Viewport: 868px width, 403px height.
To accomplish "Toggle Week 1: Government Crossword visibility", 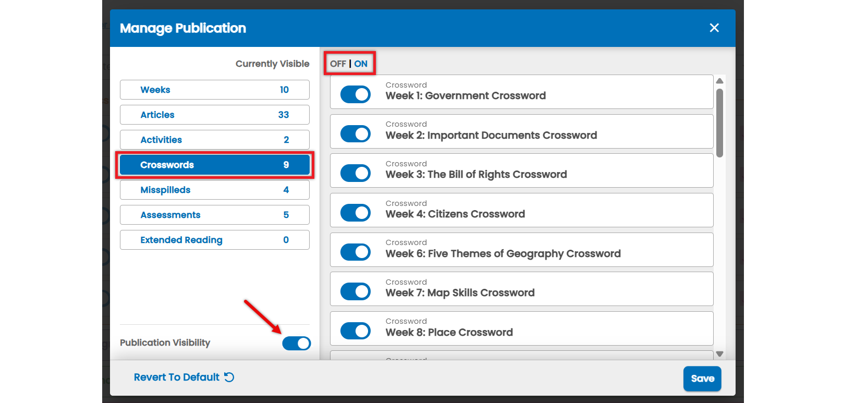I will 356,94.
